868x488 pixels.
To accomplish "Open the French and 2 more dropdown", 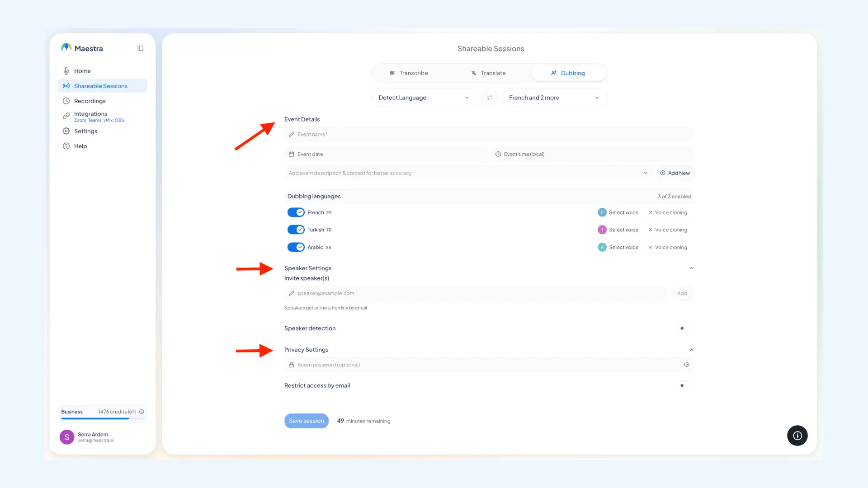I will point(554,98).
